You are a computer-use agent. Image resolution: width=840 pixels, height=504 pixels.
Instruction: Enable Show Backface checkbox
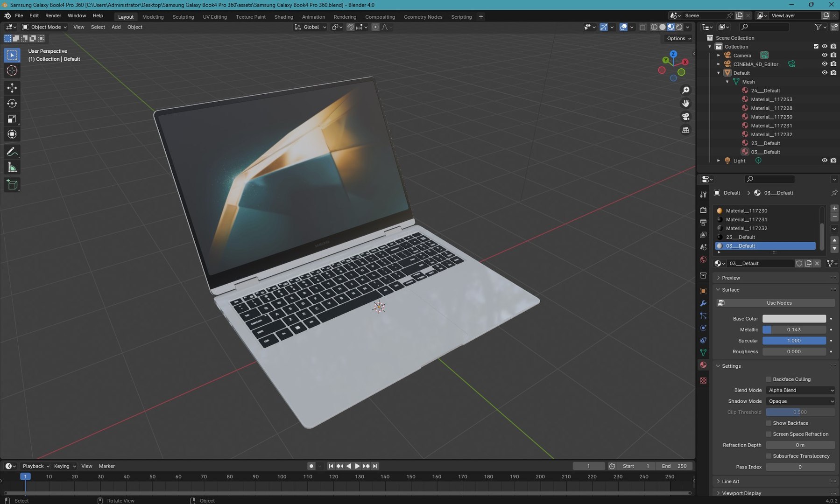click(x=769, y=423)
